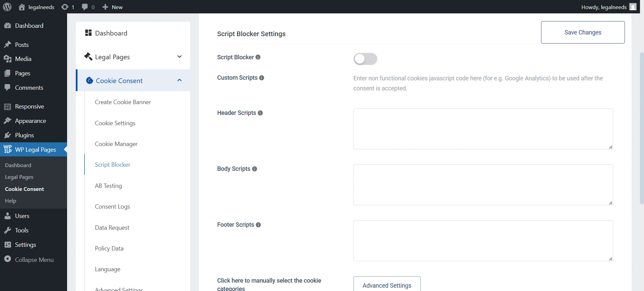Screen dimensions: 644x291
Task: Click the Footer Scripts info icon
Action: (258, 225)
